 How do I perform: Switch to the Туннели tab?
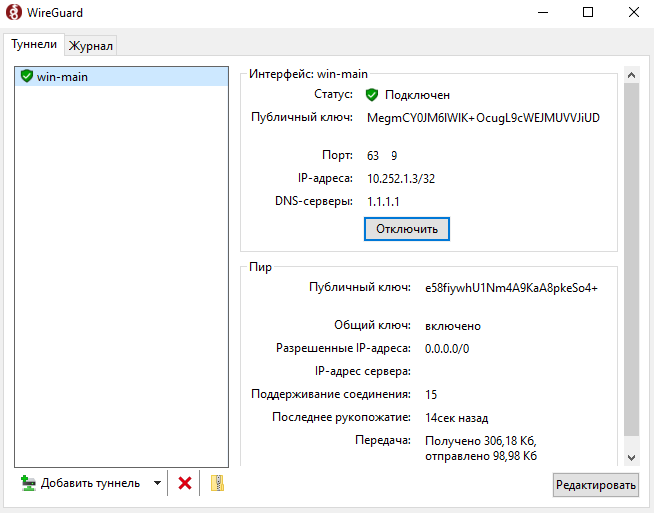click(x=34, y=45)
